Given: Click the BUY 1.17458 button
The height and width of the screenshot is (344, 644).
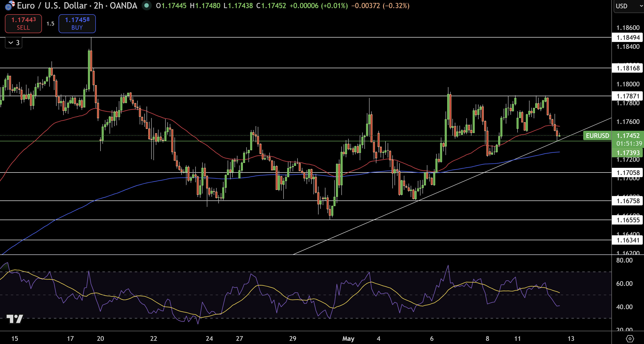Looking at the screenshot, I should coord(77,24).
